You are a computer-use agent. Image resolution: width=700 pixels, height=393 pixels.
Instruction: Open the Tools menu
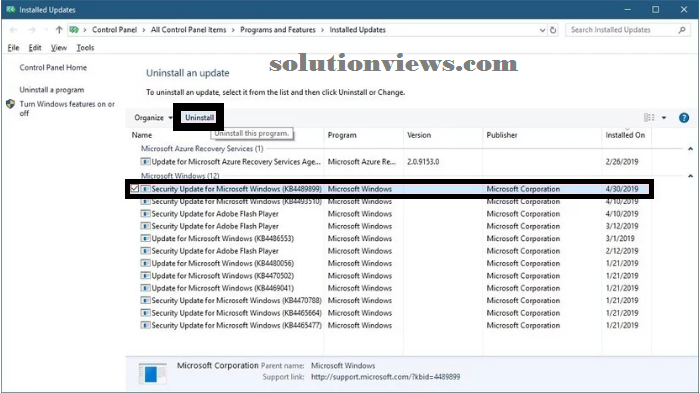coord(85,48)
